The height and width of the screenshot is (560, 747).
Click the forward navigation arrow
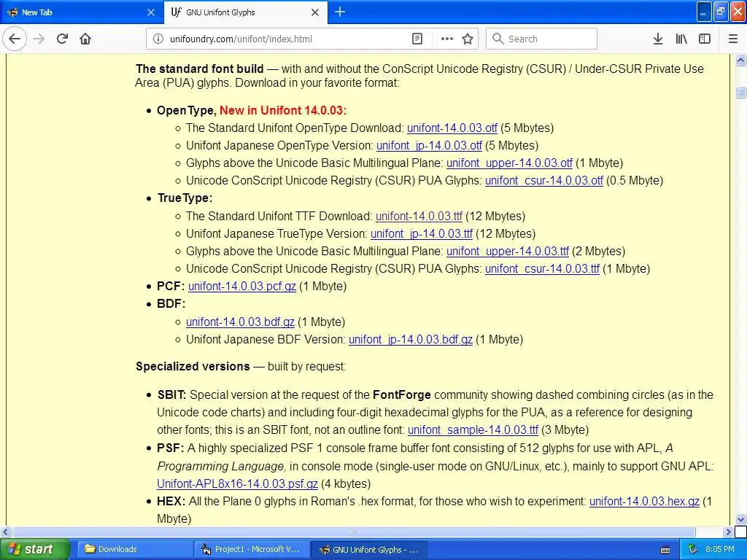(x=39, y=39)
